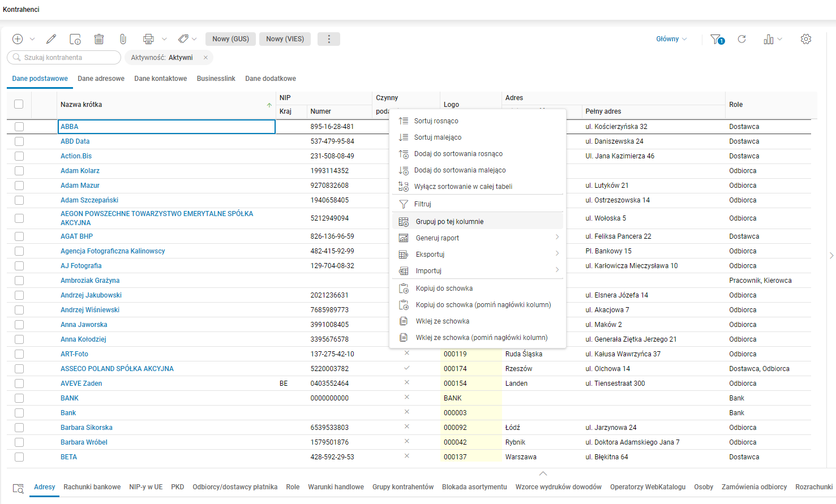Open the Osoby bottom tab
Viewport: 836px width, 504px height.
coord(704,487)
